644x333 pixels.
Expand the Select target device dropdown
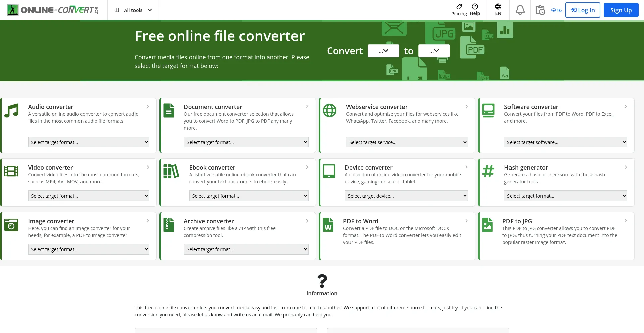[x=406, y=196]
